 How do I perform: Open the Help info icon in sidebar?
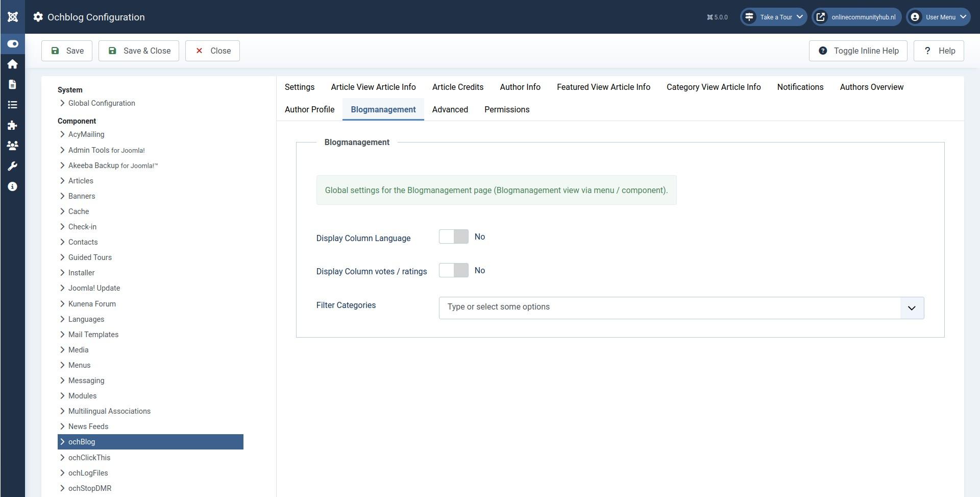[13, 186]
